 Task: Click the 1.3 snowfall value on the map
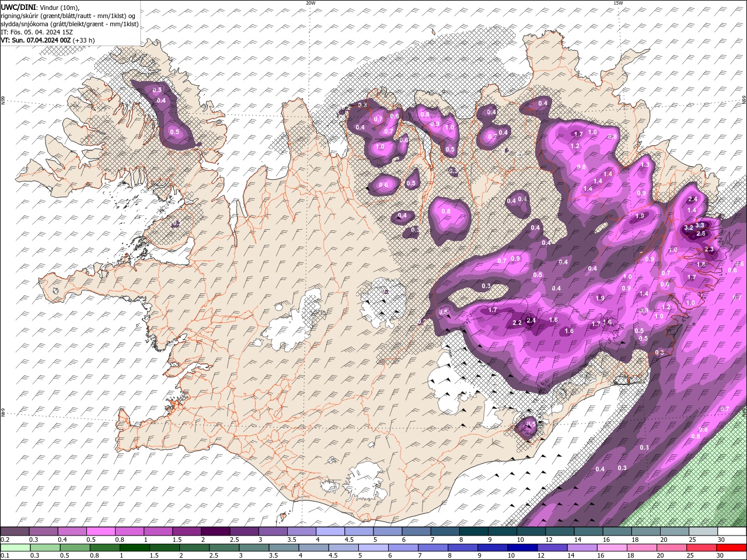click(x=645, y=165)
